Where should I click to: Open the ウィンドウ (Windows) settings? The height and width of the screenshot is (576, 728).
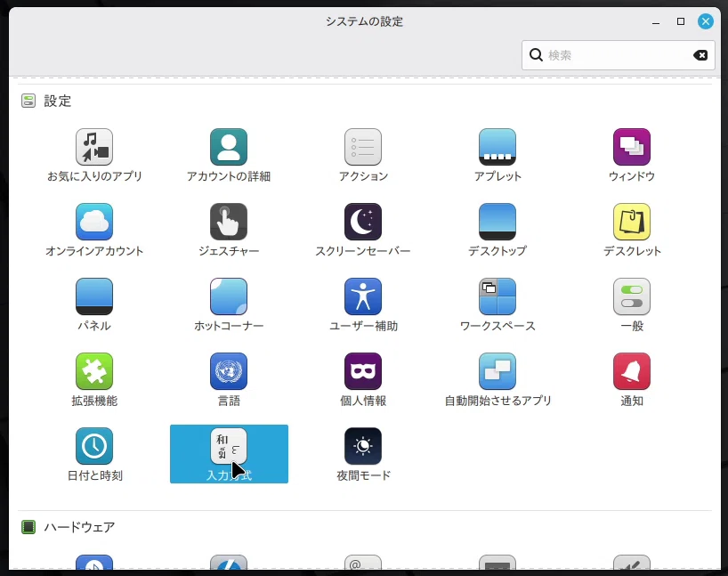631,156
